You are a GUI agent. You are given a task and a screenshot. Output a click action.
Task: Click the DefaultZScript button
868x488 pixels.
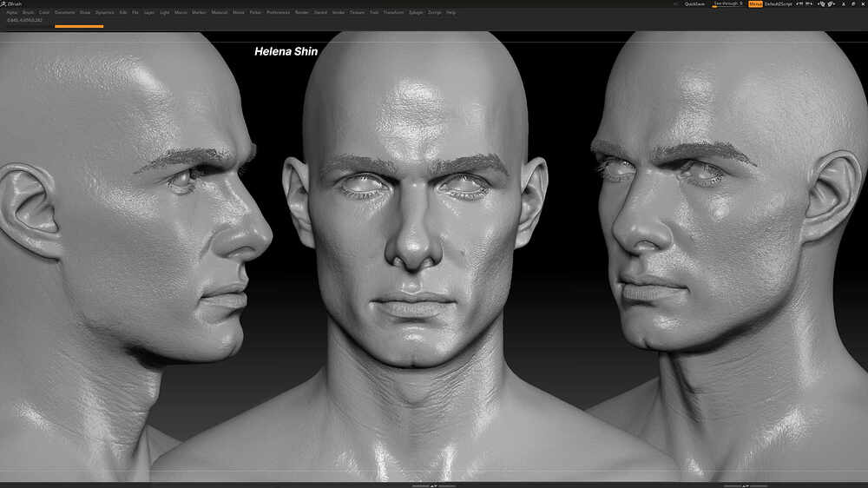[779, 3]
